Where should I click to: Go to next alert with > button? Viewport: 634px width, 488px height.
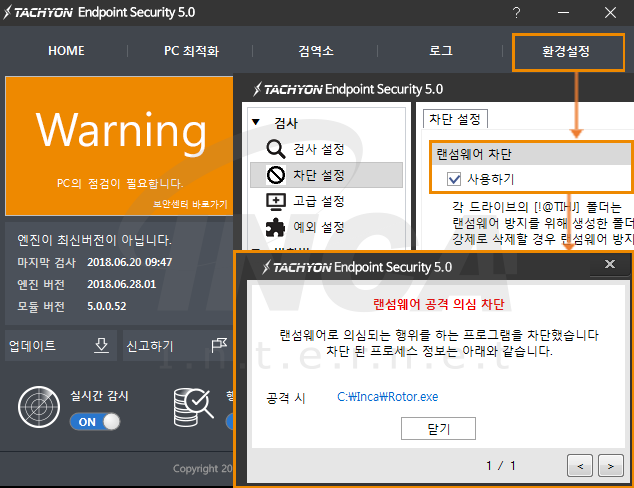pos(611,465)
